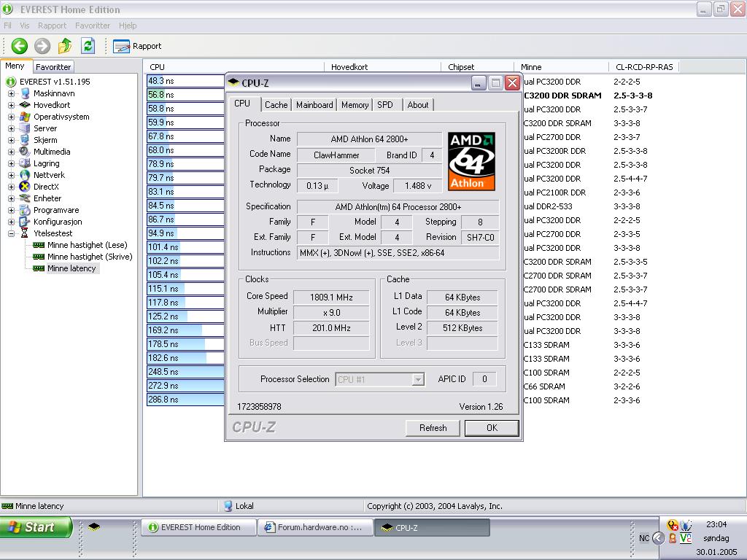This screenshot has height=560, width=747.
Task: Open Minne hastighet (Skrive) benchmark
Action: click(x=90, y=257)
